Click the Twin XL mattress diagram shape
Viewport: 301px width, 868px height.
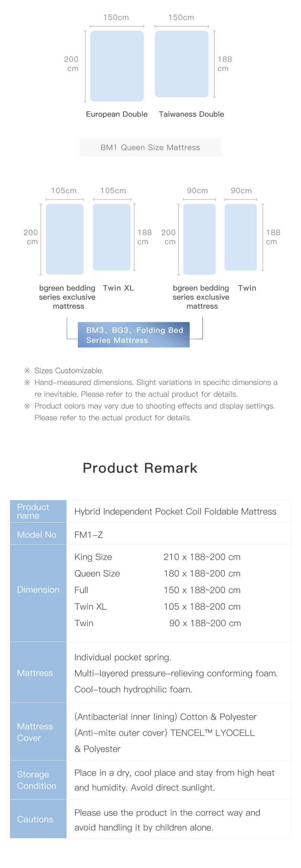112,237
